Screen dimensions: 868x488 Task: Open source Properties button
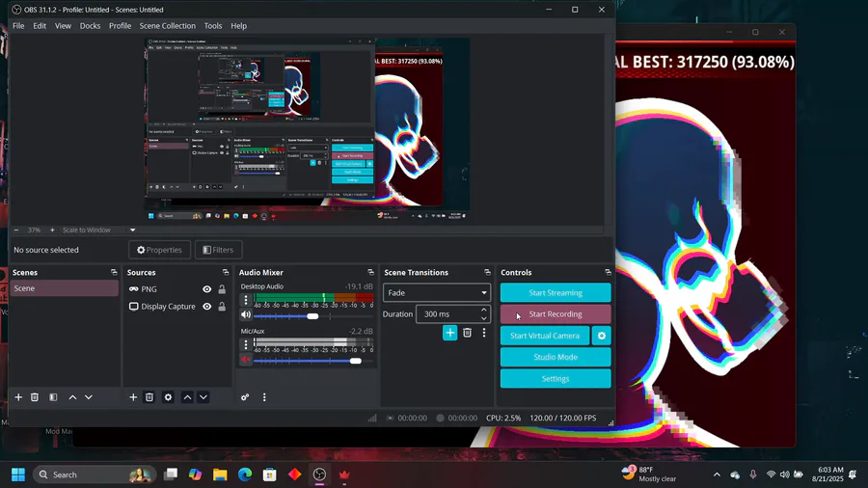[159, 250]
